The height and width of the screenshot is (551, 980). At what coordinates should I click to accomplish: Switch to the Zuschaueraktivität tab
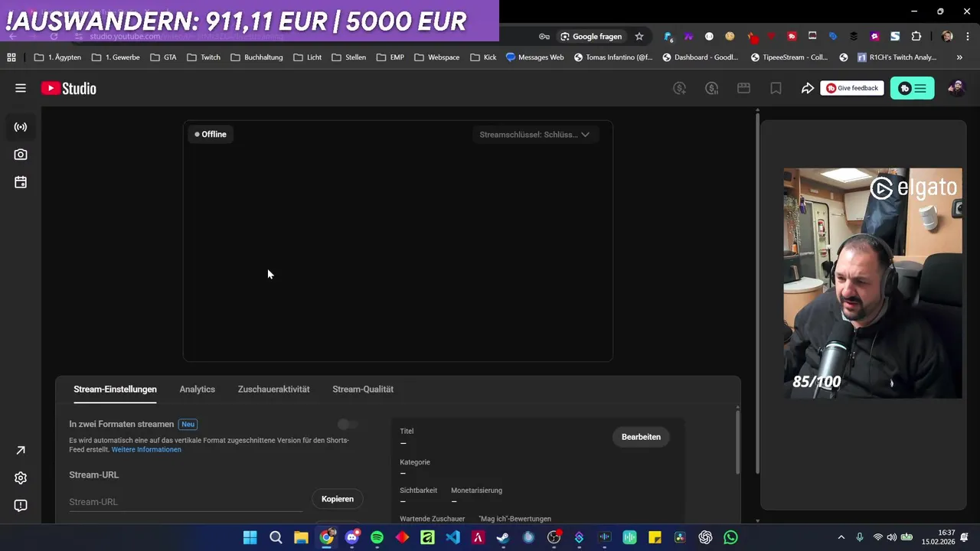coord(273,389)
